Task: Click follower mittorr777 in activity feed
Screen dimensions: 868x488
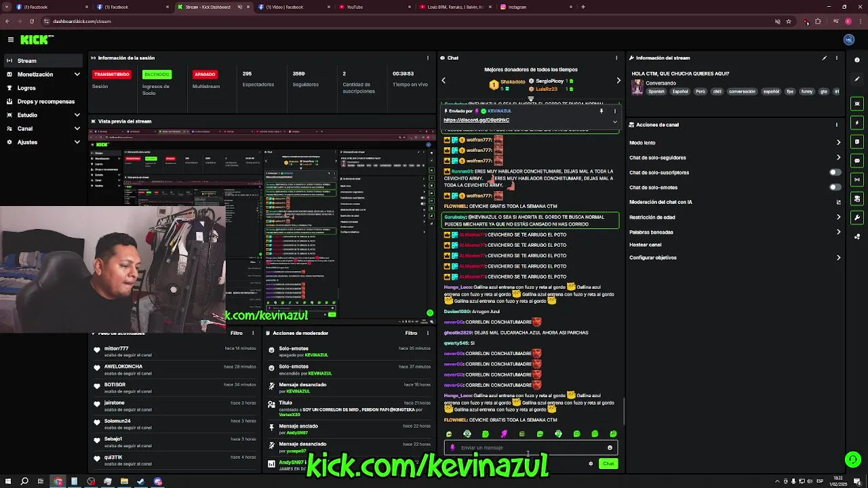Action: (116, 348)
